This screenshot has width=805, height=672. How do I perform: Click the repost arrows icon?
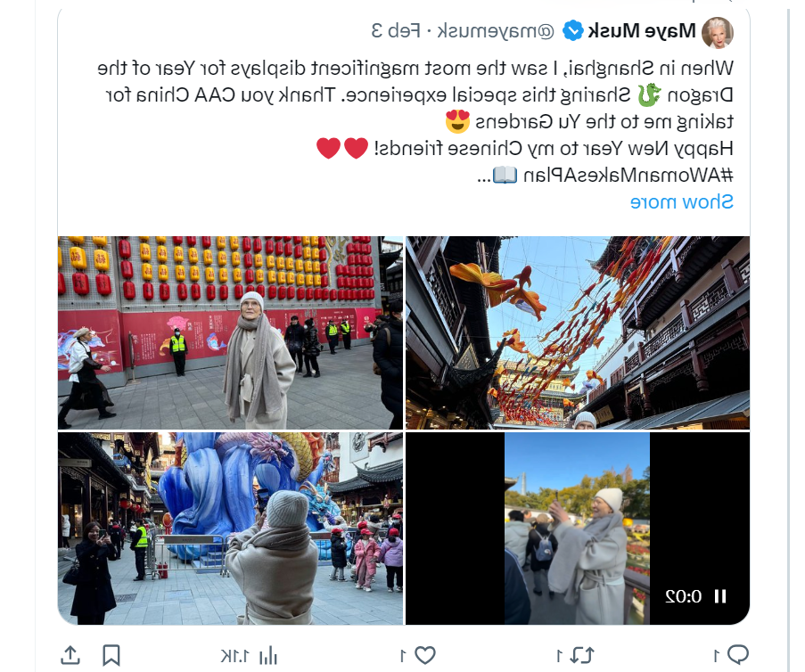click(x=581, y=656)
